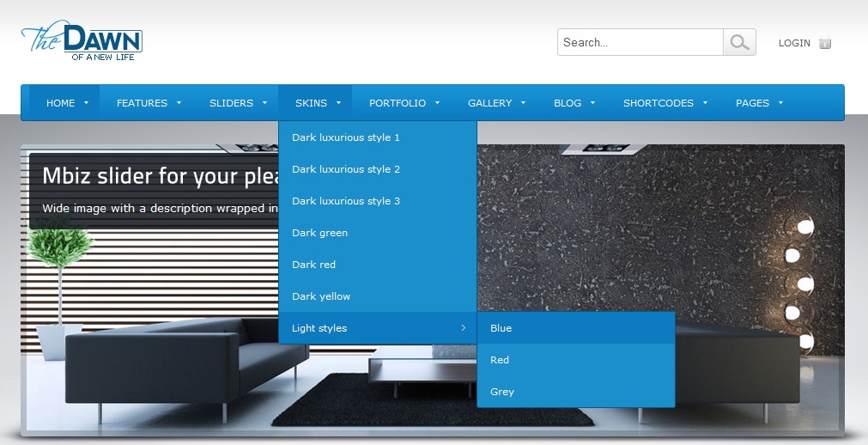Click the lock icon beside LOGIN
The width and height of the screenshot is (868, 445).
tap(825, 43)
